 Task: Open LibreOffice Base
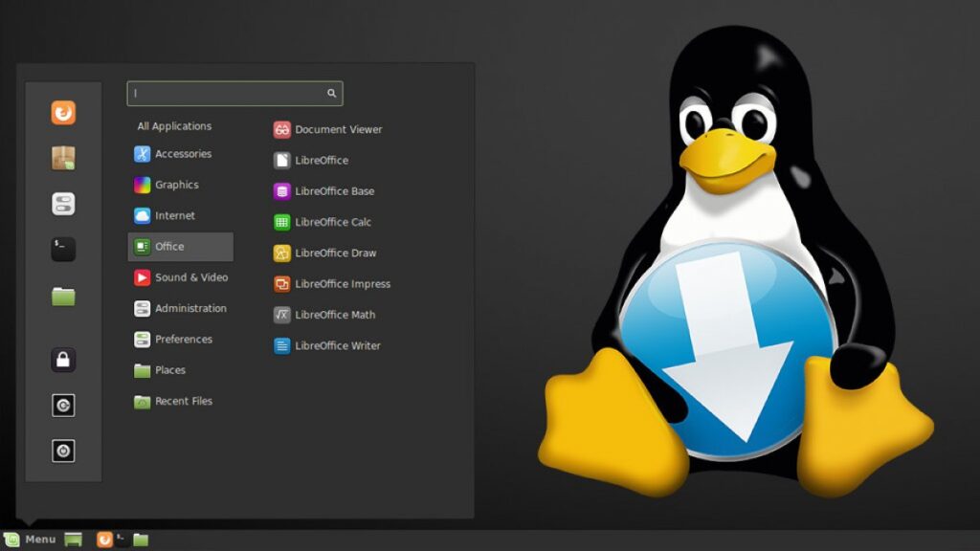tap(334, 190)
